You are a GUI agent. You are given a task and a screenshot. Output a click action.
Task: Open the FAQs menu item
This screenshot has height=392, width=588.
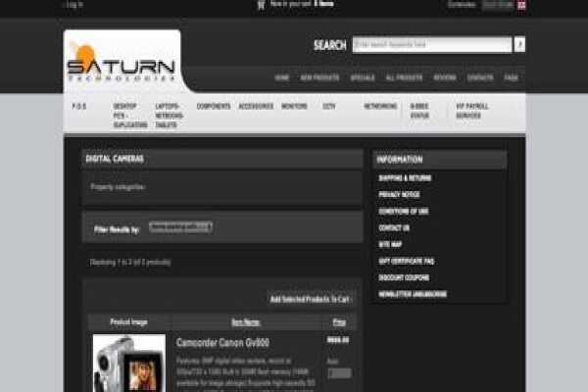point(512,77)
